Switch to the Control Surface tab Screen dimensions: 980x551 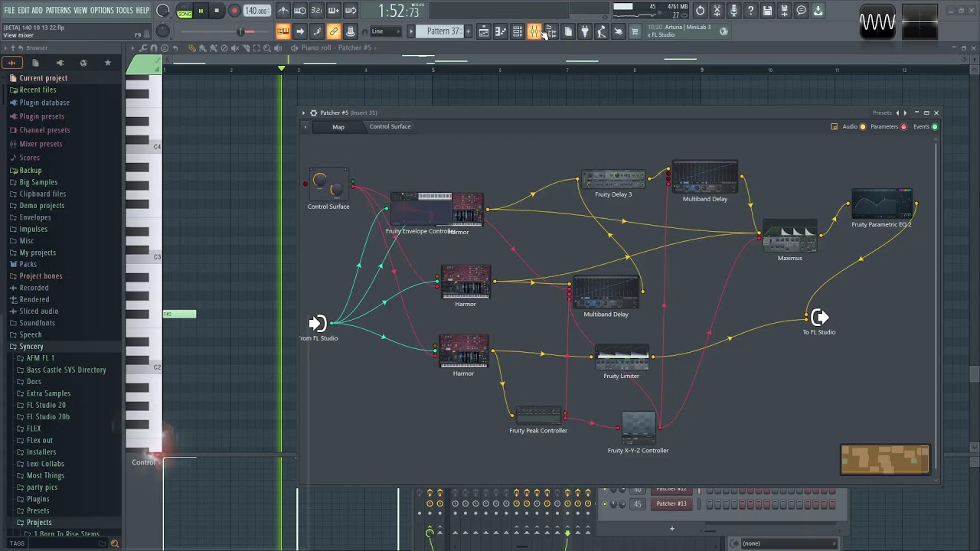pos(390,127)
